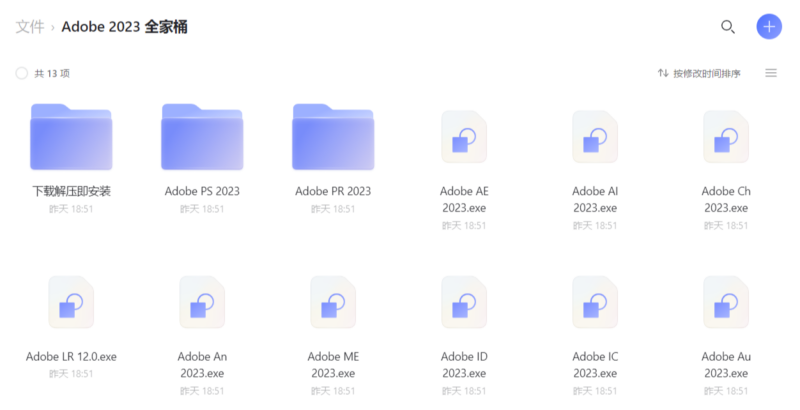Click the Adobe 2023 全家桶 breadcrumb title
The width and height of the screenshot is (800, 410).
click(x=124, y=27)
